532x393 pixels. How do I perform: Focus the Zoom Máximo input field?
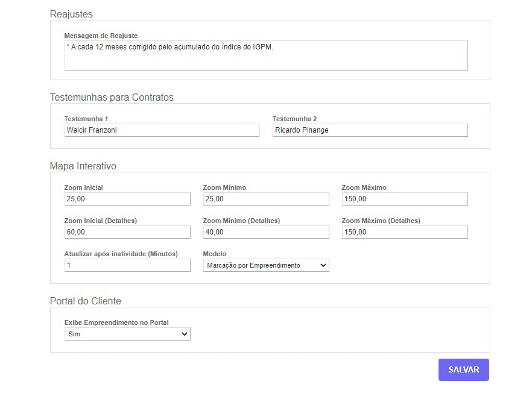pos(404,199)
